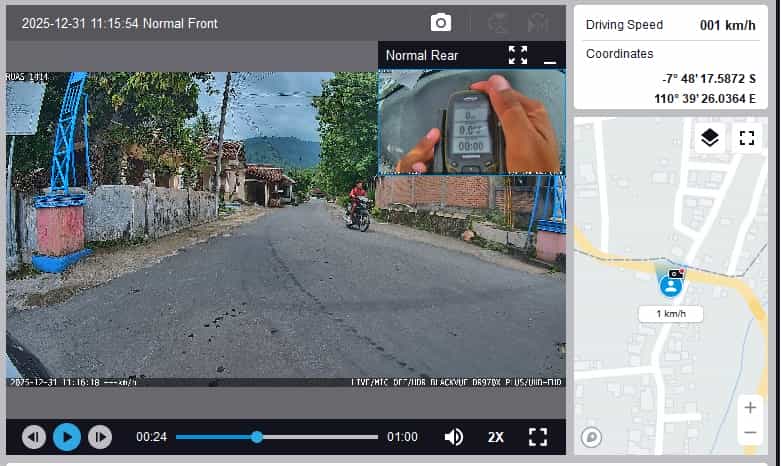Viewport: 781px width, 466px height.
Task: Toggle video playback with the play button
Action: click(67, 437)
